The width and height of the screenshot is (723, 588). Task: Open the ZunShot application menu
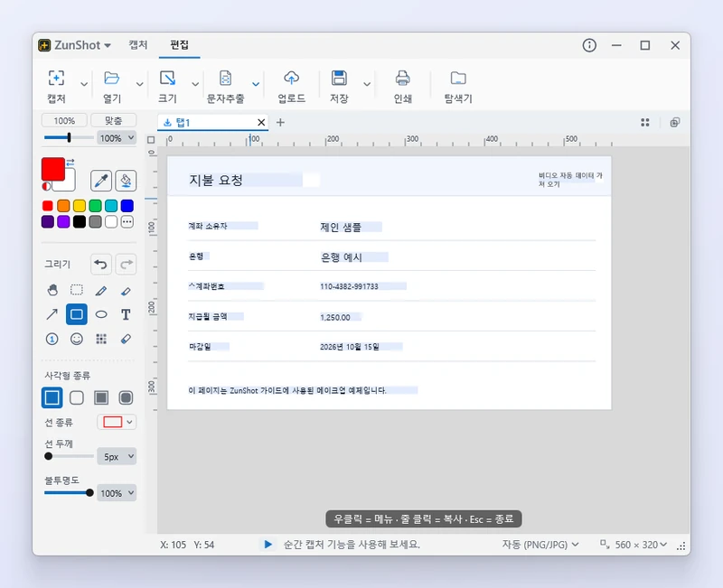75,45
